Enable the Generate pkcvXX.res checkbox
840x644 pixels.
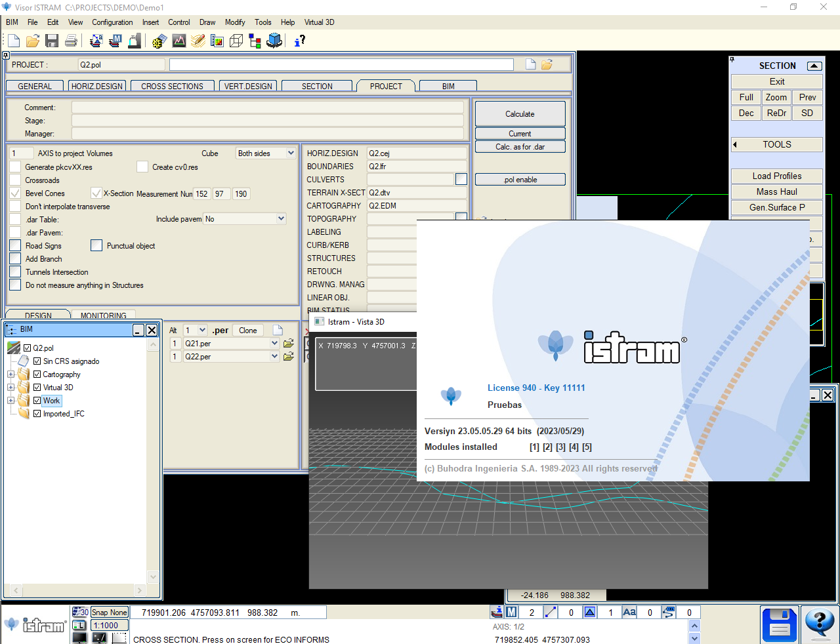pos(15,167)
